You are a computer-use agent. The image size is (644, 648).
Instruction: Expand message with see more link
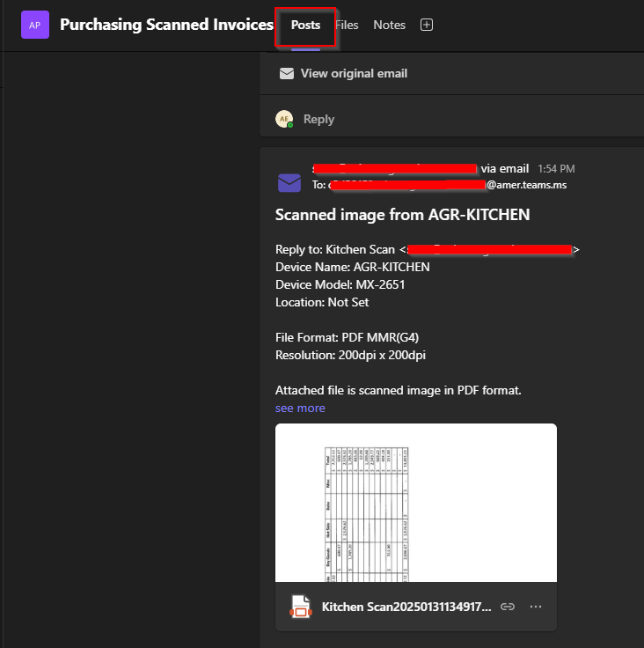[x=300, y=409]
